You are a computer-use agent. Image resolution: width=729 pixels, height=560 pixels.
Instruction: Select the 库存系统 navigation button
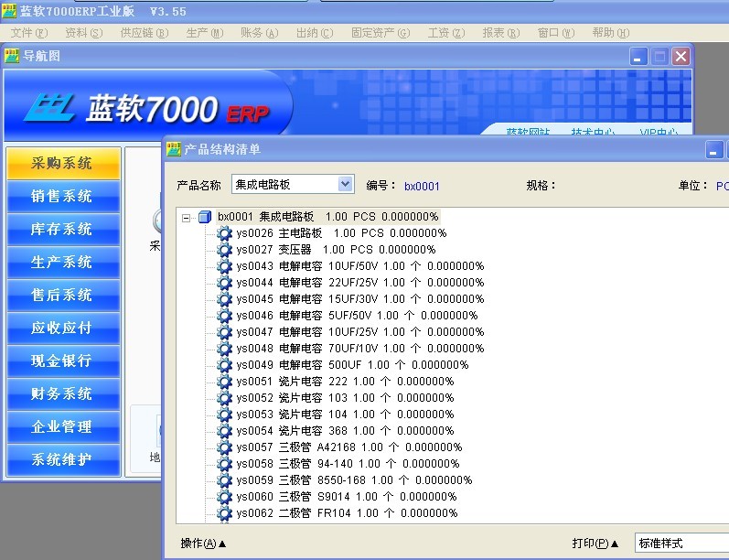(64, 230)
